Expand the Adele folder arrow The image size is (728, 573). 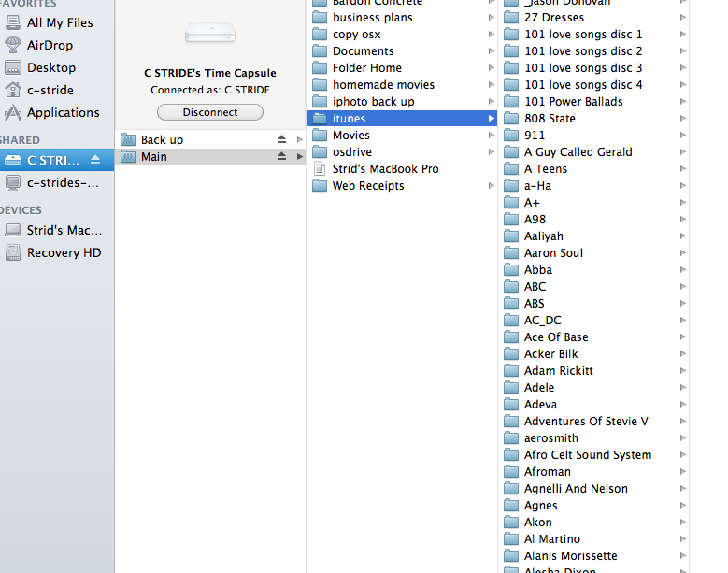click(682, 388)
